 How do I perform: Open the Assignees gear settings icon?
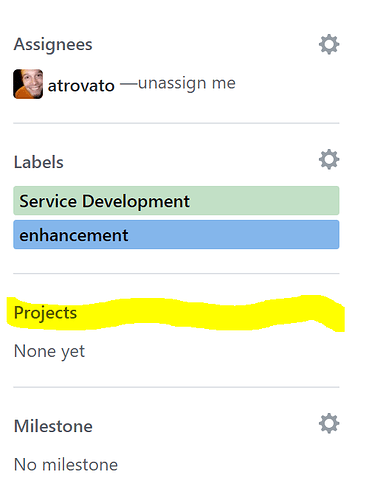click(329, 44)
